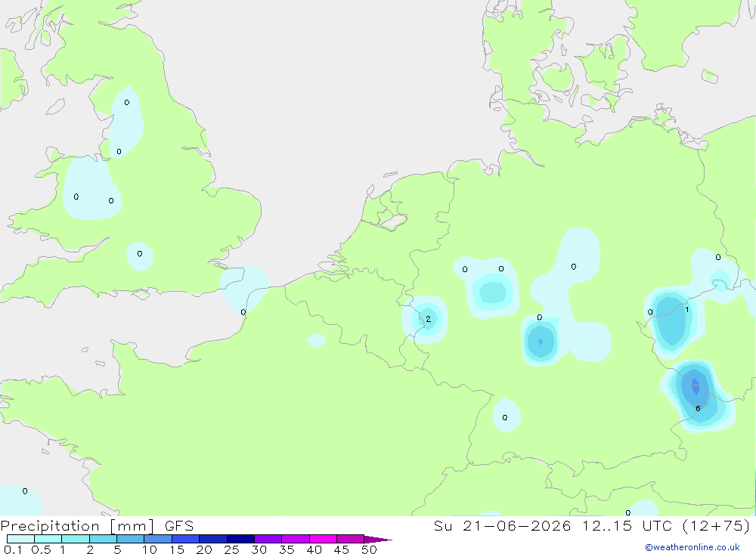This screenshot has height=554, width=756.
Task: Click the 'Precipitation [mm]' title text
Action: coord(77,526)
